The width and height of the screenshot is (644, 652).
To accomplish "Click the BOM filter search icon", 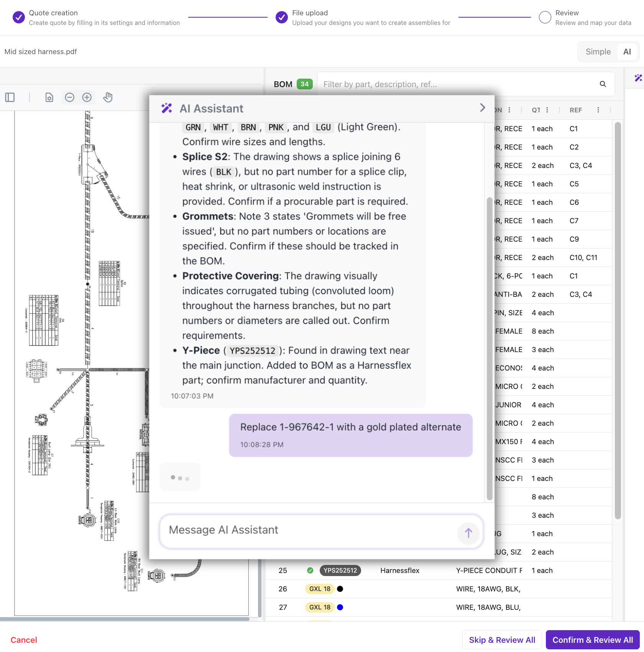I will tap(603, 84).
